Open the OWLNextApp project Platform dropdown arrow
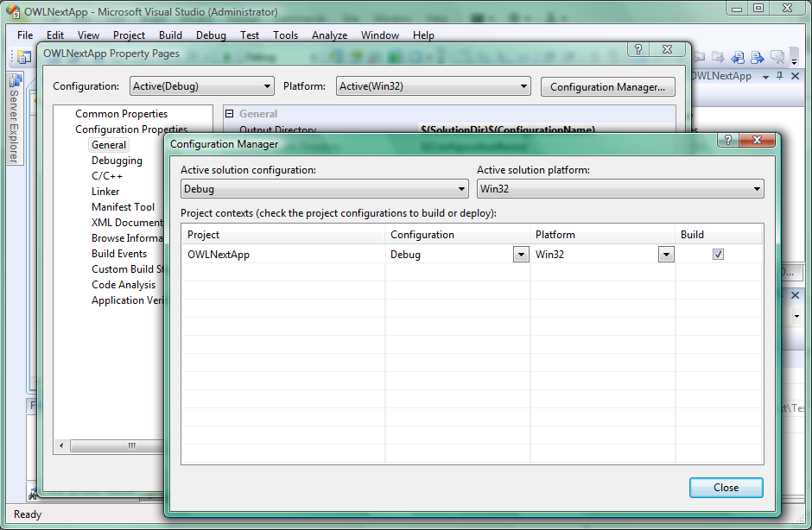812x530 pixels. click(x=666, y=254)
